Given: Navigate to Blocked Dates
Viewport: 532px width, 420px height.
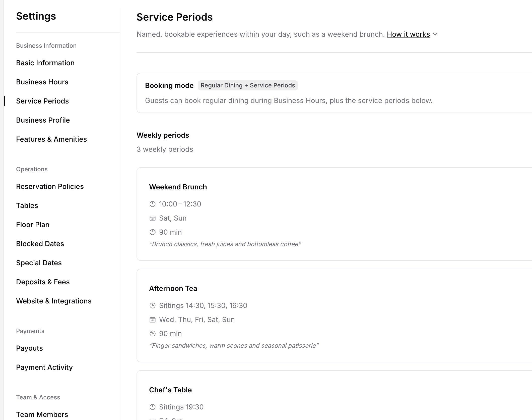Looking at the screenshot, I should click(x=40, y=244).
